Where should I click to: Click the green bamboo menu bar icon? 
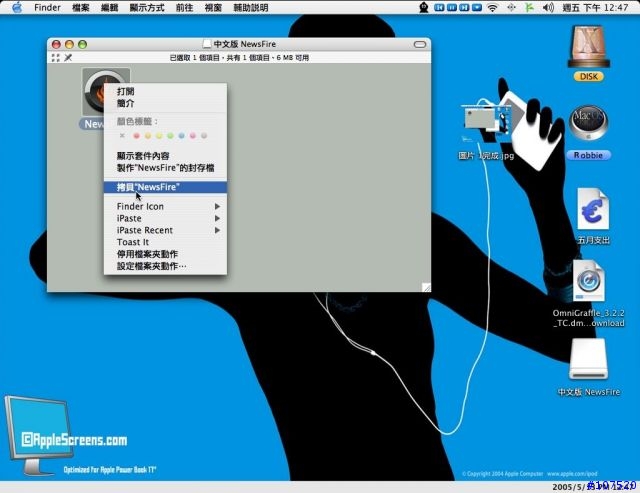(x=529, y=7)
